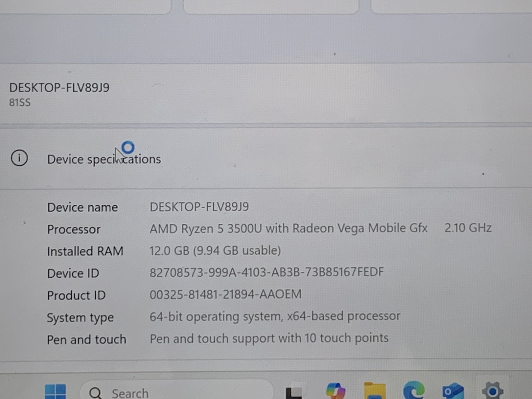Click the Device ID label
Viewport: 532px width, 399px height.
[x=73, y=273]
